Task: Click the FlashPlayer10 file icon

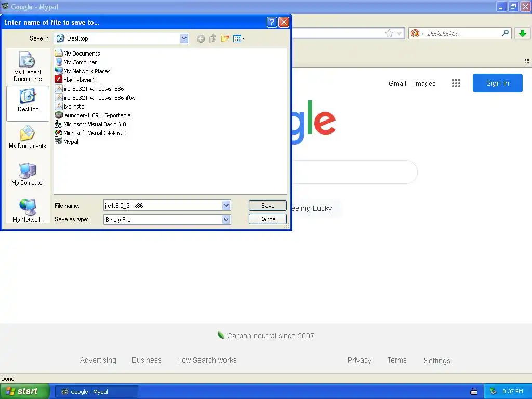Action: (x=58, y=79)
